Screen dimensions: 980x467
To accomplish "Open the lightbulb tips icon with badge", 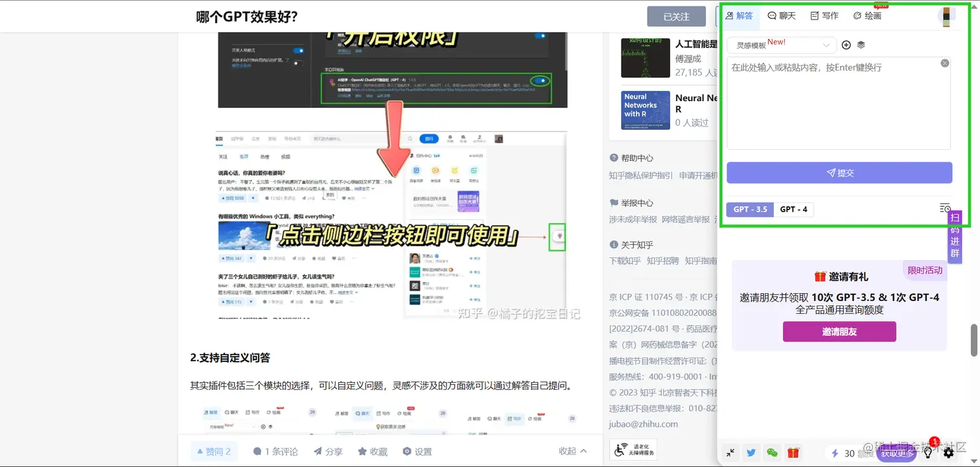I will coord(928,453).
